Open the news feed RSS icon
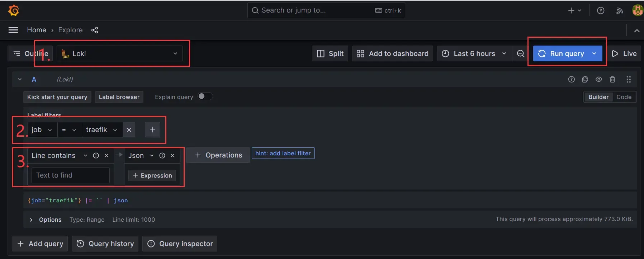This screenshot has height=259, width=644. pyautogui.click(x=620, y=11)
